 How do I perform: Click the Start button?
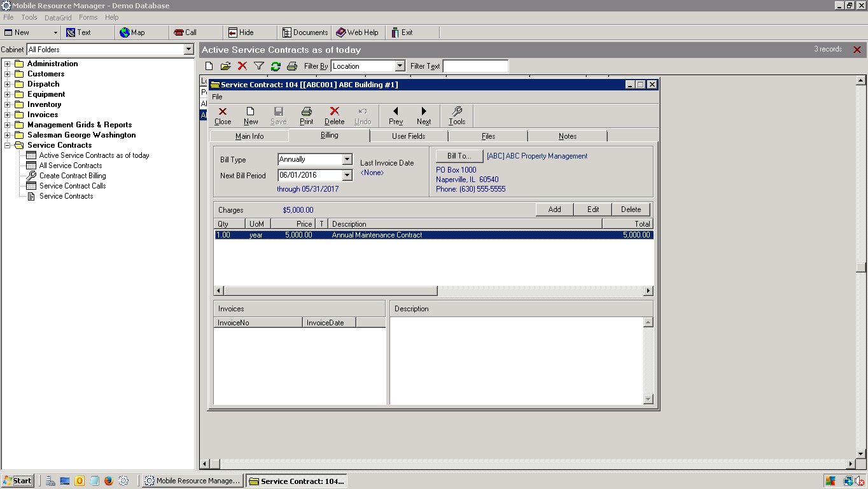click(18, 481)
